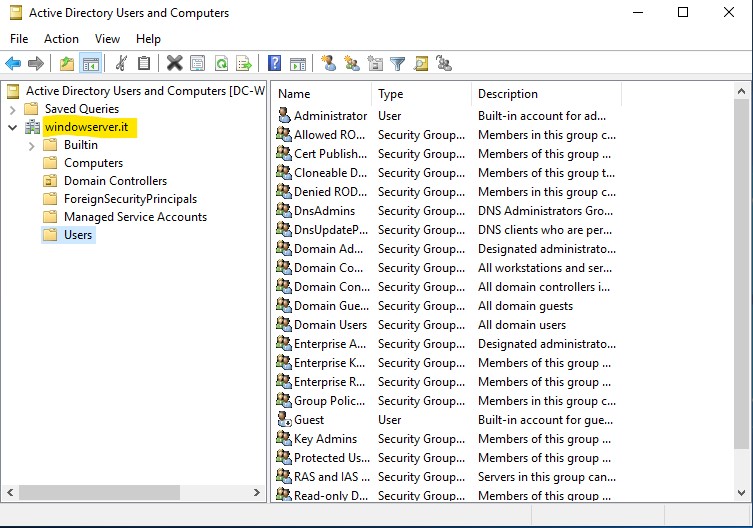Sort by the Description column header
This screenshot has height=528, width=753.
547,94
